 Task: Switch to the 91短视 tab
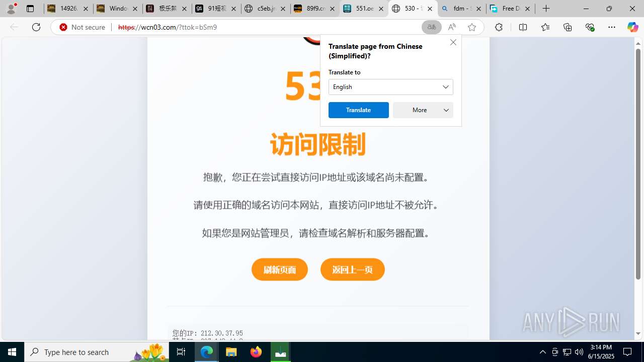pyautogui.click(x=216, y=9)
